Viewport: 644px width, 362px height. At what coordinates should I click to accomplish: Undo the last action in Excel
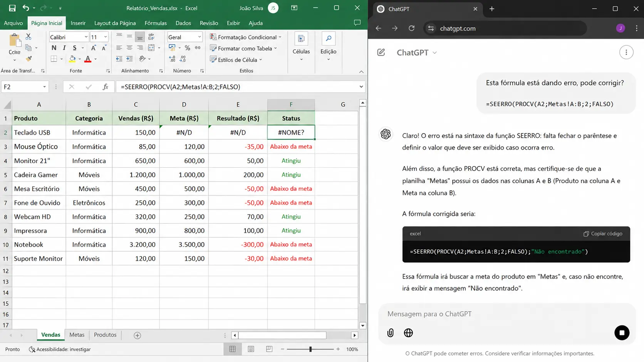[x=25, y=8]
